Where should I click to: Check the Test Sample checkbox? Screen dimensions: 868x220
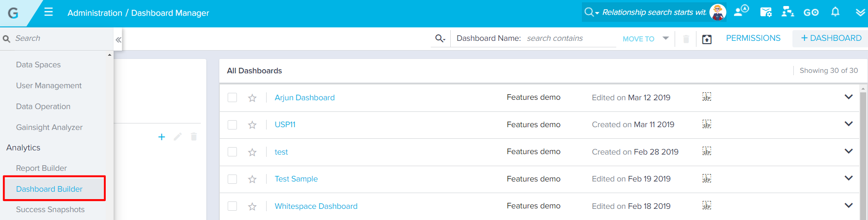point(232,179)
